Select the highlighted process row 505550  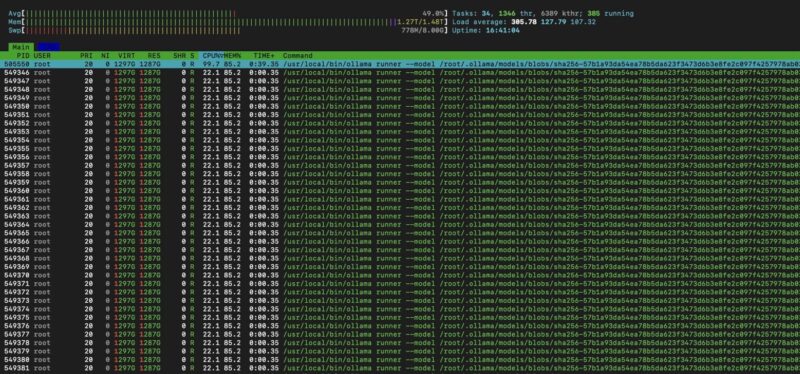coord(400,64)
